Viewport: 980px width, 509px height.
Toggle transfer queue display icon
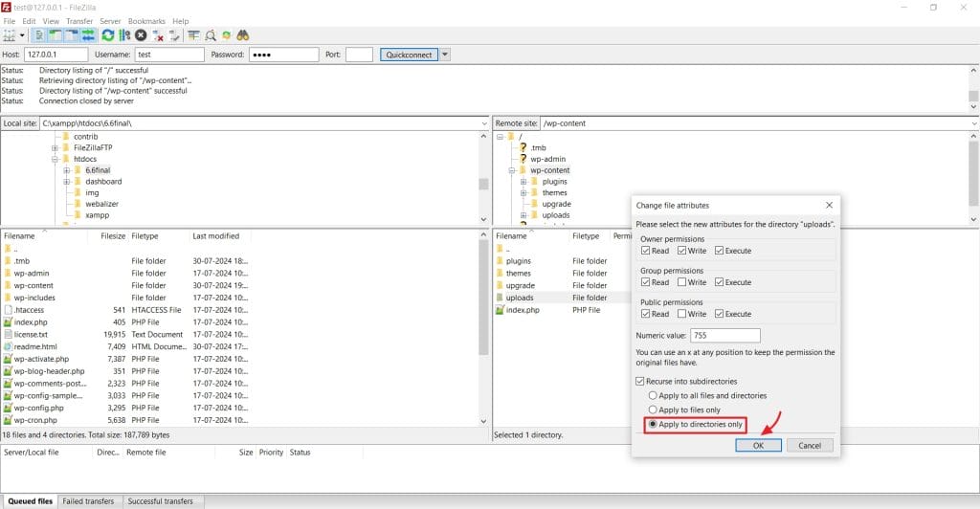pyautogui.click(x=88, y=35)
